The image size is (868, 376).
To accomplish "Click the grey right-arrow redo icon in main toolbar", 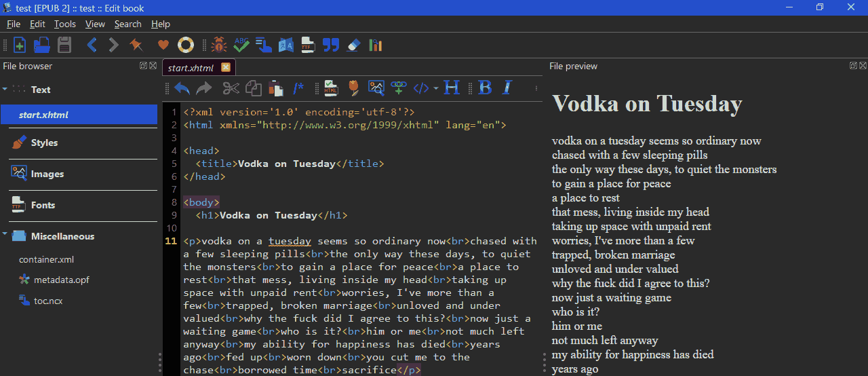I will [x=113, y=45].
